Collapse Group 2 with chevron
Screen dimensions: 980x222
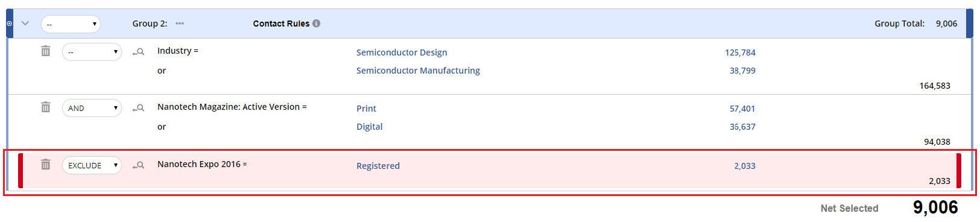(25, 24)
